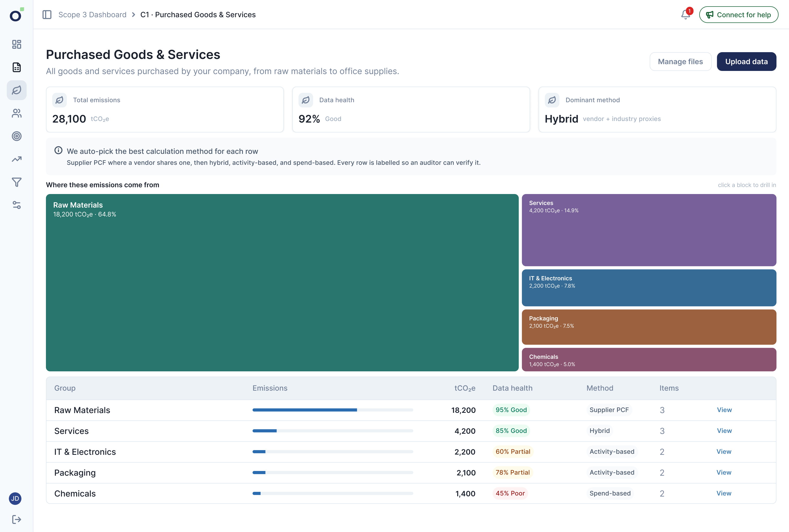Select the leaf emissions icon in sidebar

click(x=17, y=90)
